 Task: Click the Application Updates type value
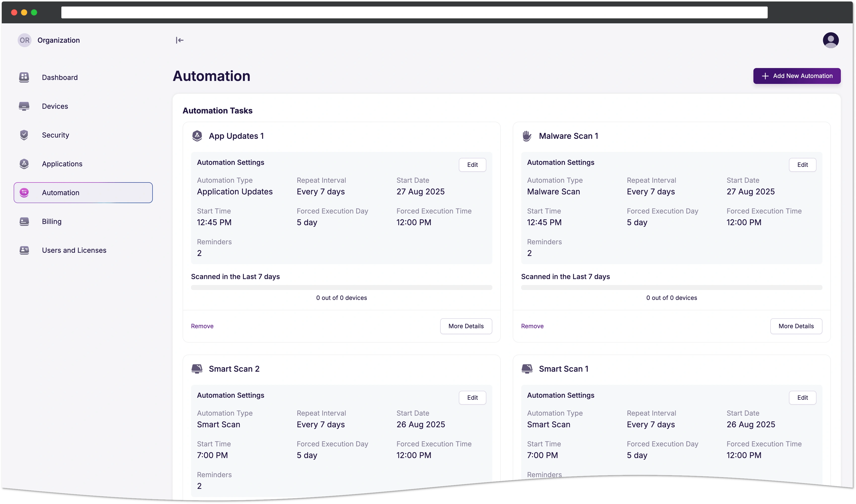(x=235, y=192)
